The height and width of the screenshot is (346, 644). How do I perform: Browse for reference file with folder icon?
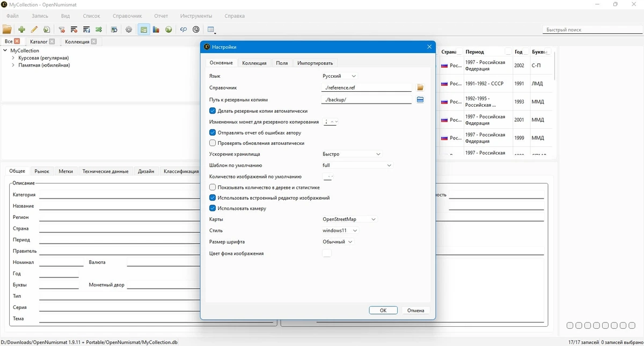pos(420,87)
